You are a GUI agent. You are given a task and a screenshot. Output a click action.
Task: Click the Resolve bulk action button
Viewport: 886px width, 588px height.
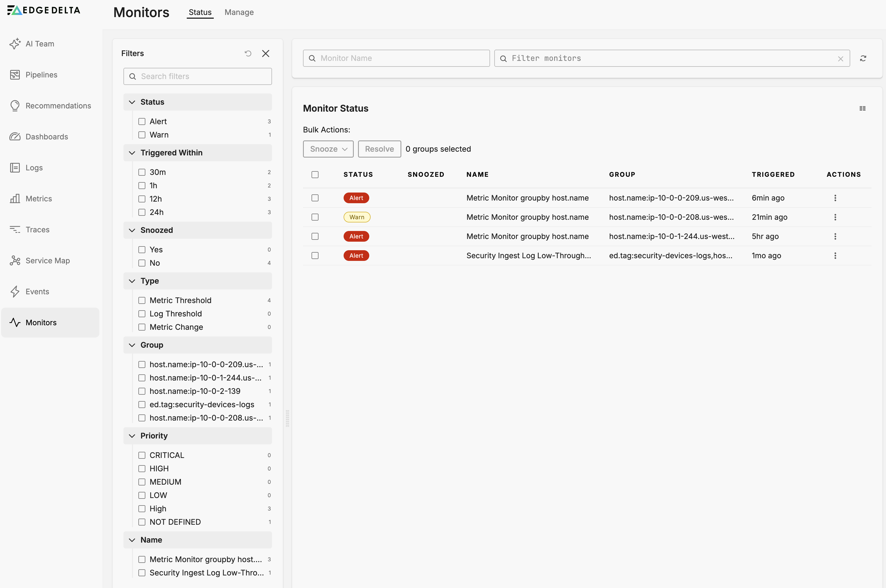(379, 149)
